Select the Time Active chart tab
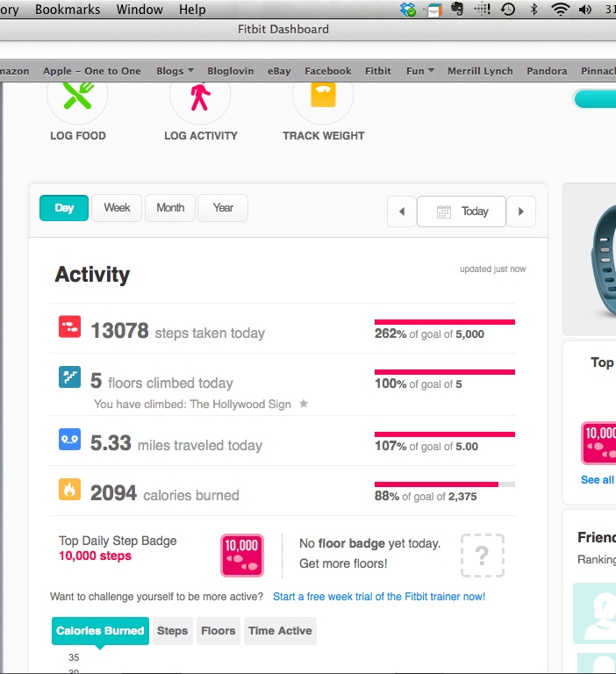 pos(280,631)
